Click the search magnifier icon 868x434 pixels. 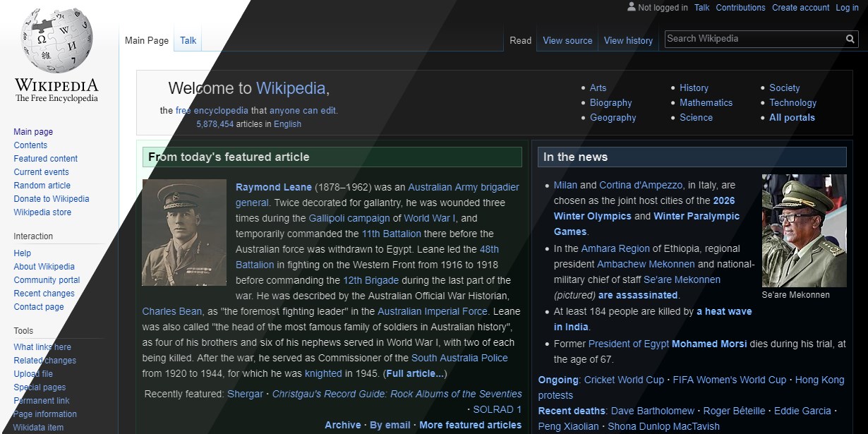click(x=851, y=39)
